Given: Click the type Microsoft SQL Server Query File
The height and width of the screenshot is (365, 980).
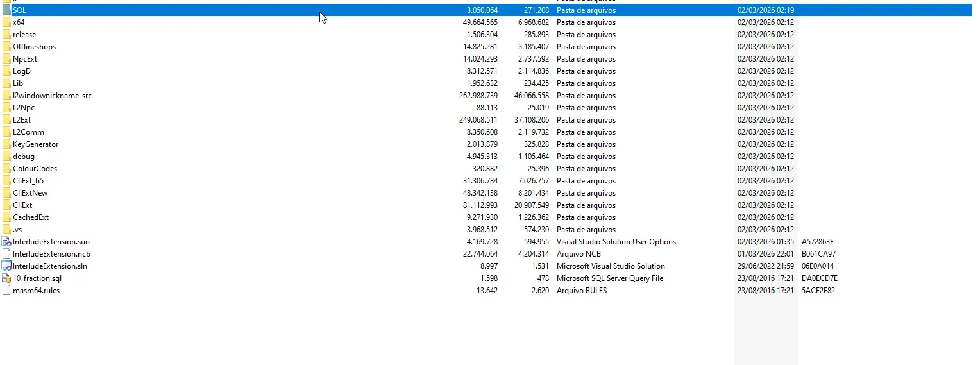Looking at the screenshot, I should point(610,278).
